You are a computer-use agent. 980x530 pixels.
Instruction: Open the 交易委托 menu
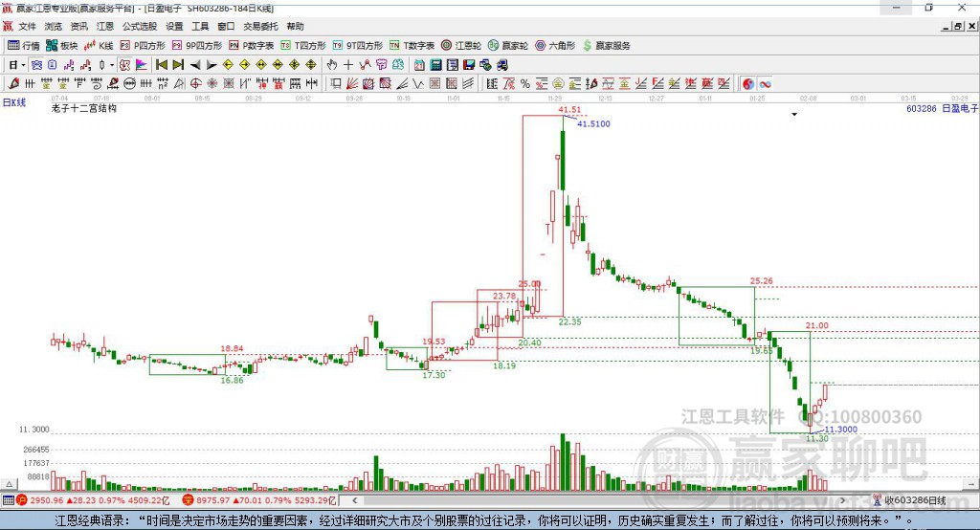[x=260, y=26]
